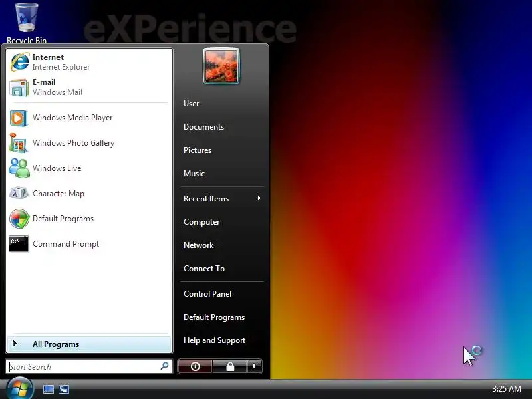Open the Character Map icon
This screenshot has width=532, height=399.
pos(19,194)
